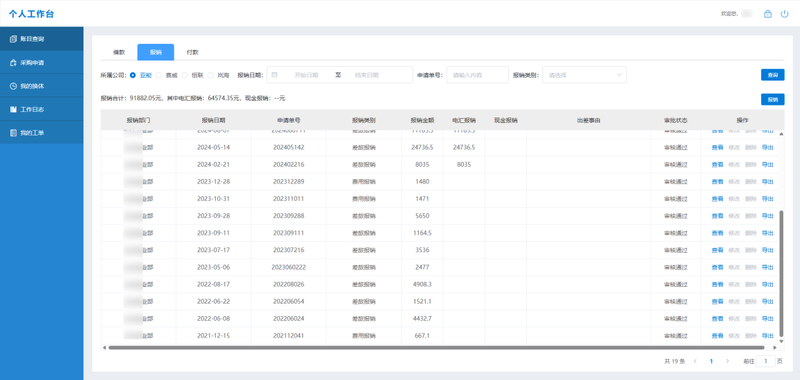
Task: Click the clock icon in sidebar
Action: (x=13, y=86)
